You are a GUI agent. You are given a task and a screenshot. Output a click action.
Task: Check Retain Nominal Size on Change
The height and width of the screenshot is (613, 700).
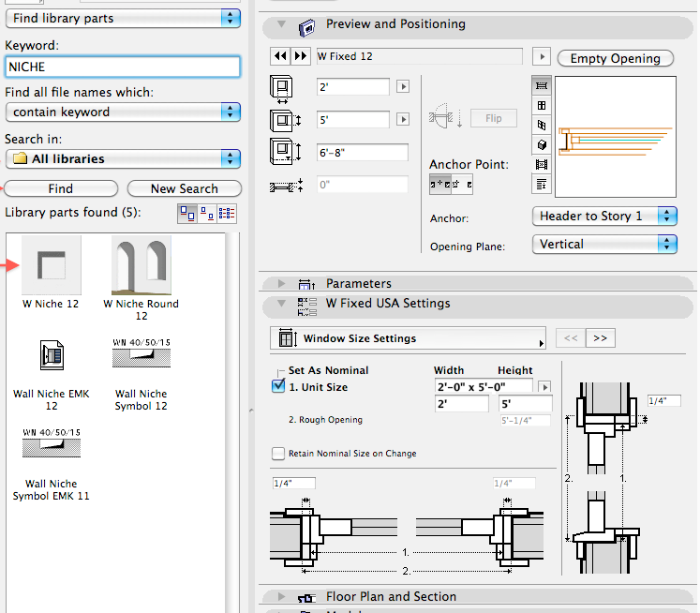tap(278, 454)
